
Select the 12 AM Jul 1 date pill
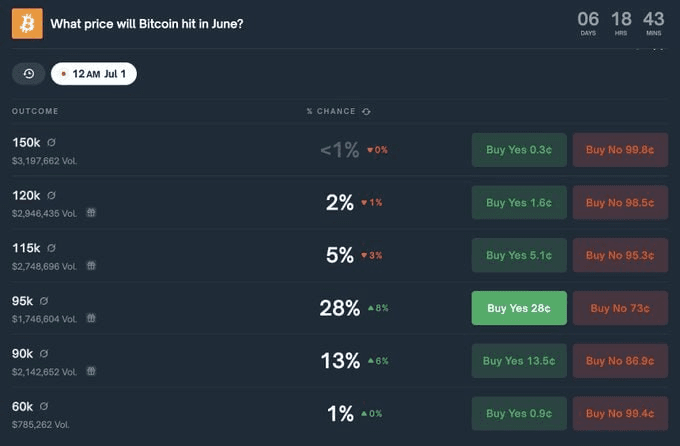tap(94, 74)
